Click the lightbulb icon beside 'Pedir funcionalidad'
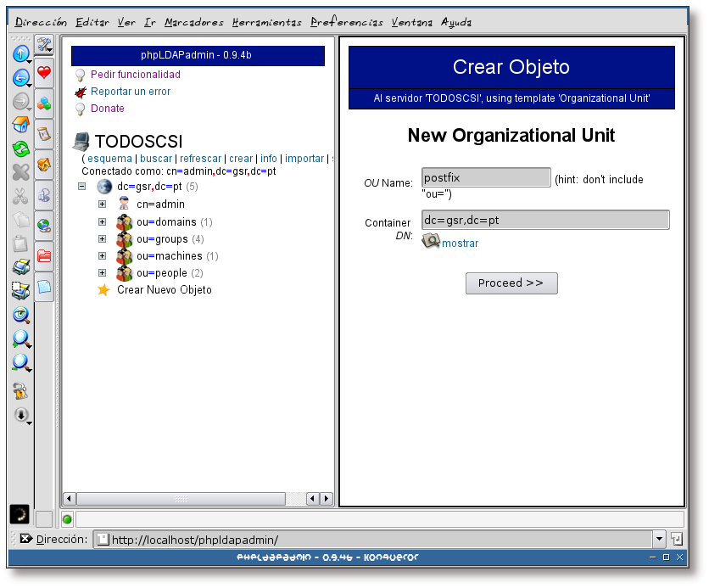 (80, 74)
